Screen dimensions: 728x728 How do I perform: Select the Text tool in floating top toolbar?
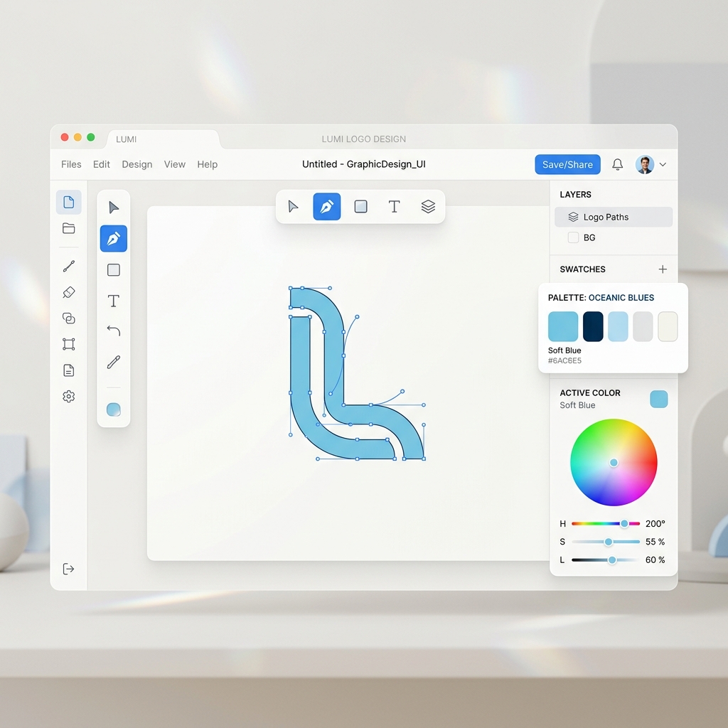click(394, 207)
